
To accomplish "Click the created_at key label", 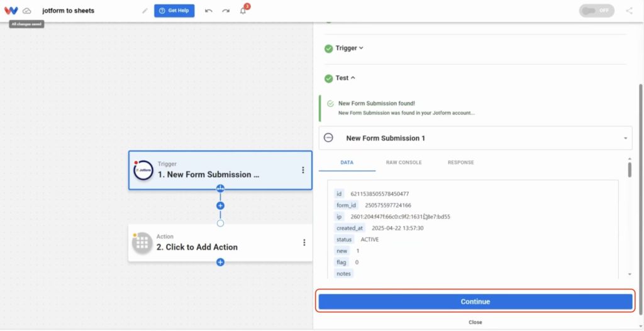I will (x=348, y=228).
